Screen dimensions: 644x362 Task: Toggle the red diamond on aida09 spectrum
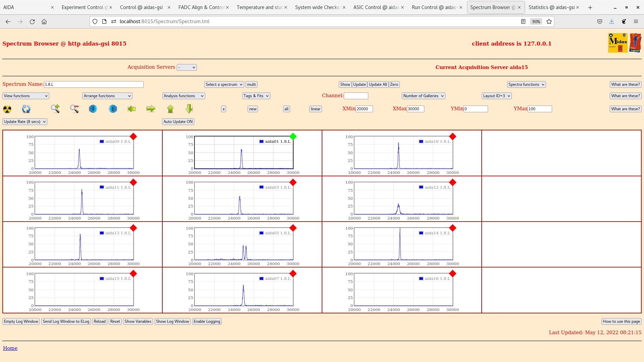tap(133, 136)
